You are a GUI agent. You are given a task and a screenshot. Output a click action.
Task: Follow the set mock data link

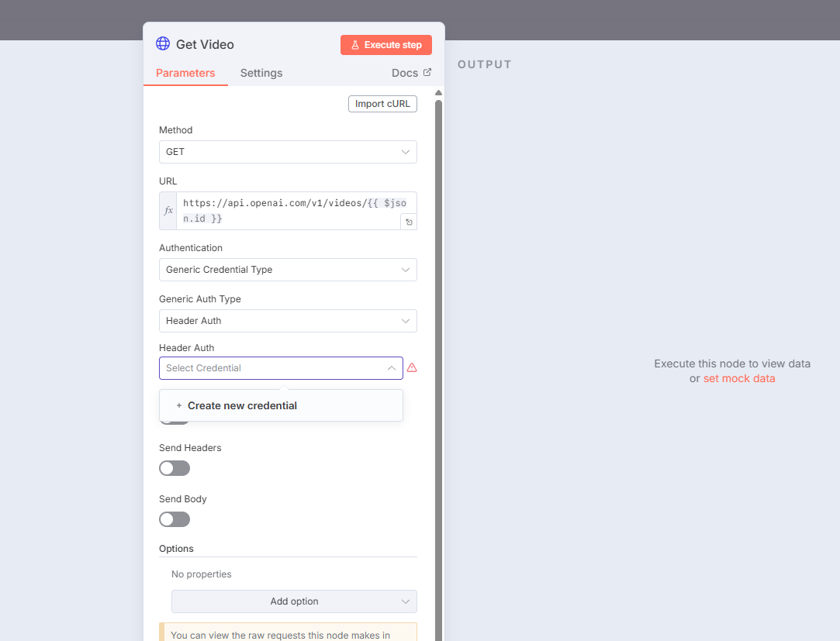pyautogui.click(x=738, y=378)
